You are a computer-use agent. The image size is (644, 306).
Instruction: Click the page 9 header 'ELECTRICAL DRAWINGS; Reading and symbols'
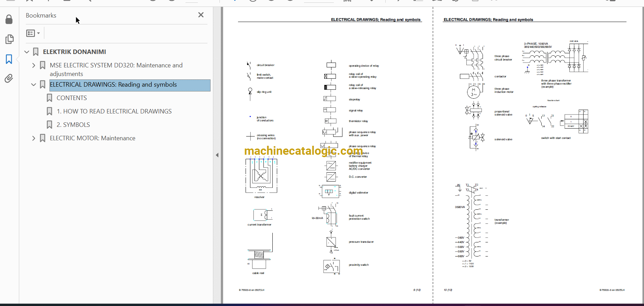click(376, 20)
